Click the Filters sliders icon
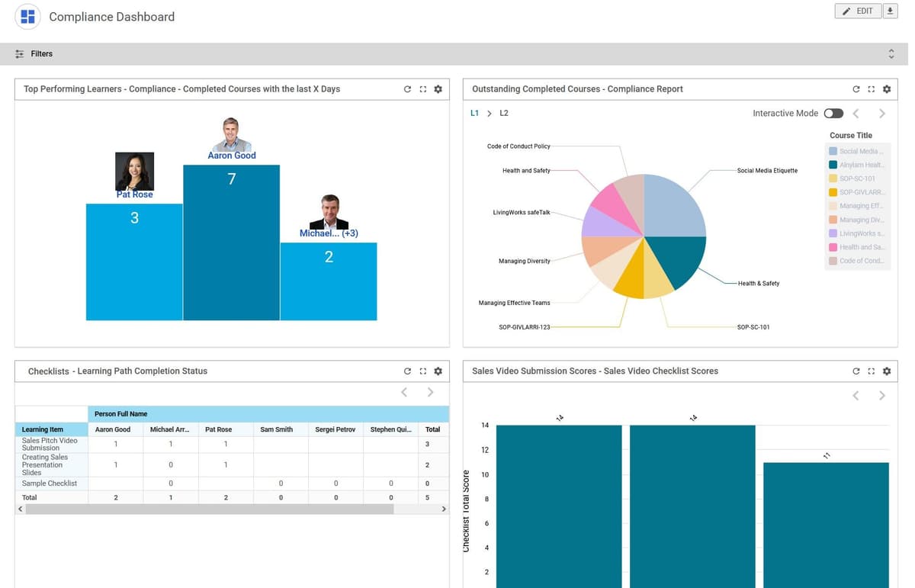Image resolution: width=915 pixels, height=588 pixels. point(19,53)
